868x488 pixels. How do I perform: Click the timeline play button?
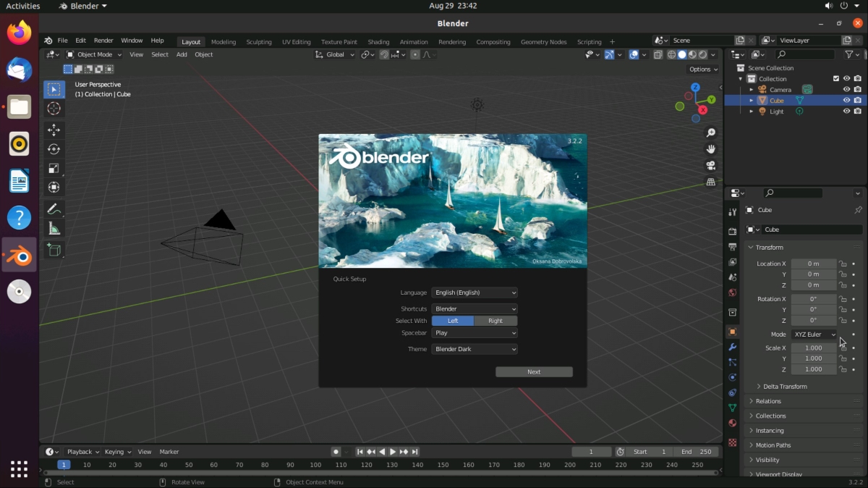point(393,452)
